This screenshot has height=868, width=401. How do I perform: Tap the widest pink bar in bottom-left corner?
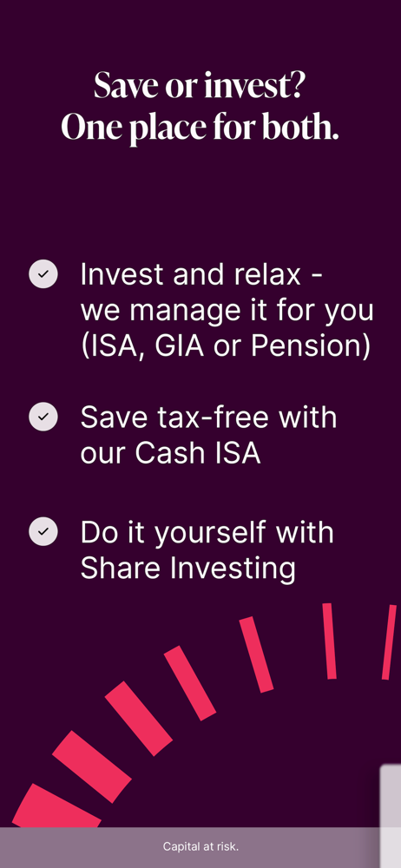tap(55, 806)
